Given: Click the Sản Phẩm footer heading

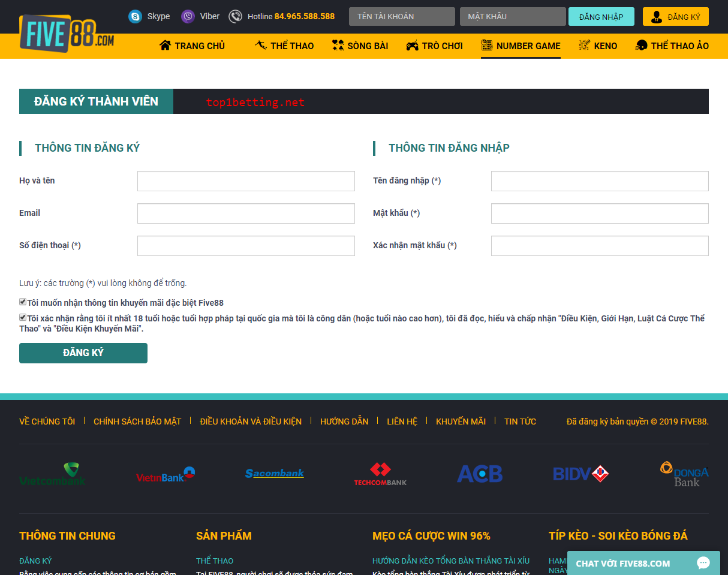Looking at the screenshot, I should click(x=224, y=536).
